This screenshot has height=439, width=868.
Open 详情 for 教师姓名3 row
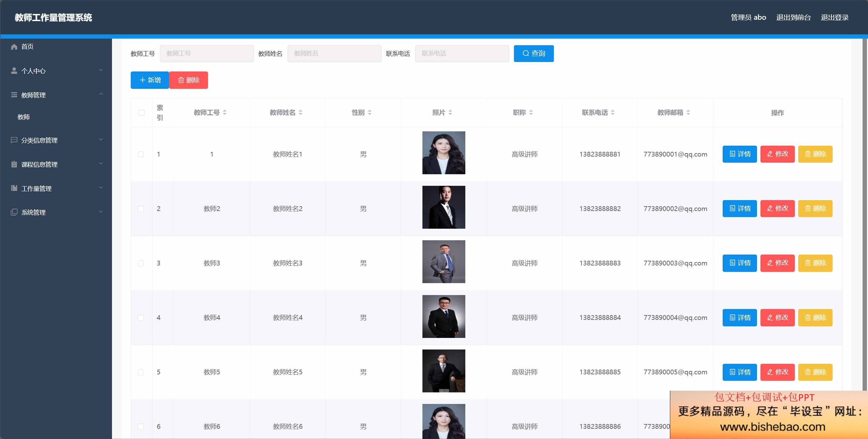[x=740, y=263]
